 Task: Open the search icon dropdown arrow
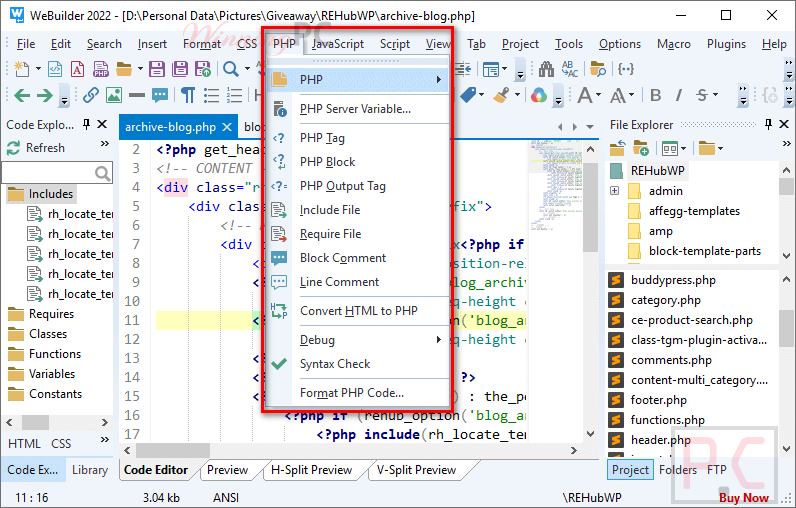click(x=247, y=69)
